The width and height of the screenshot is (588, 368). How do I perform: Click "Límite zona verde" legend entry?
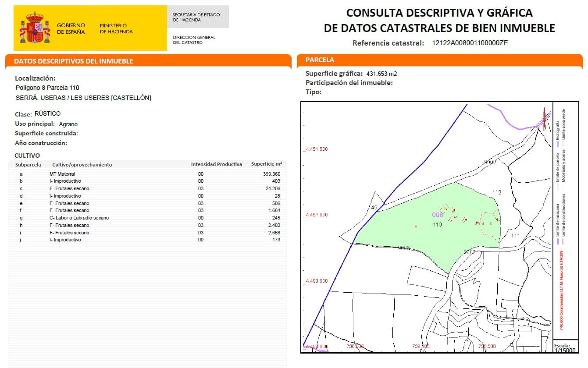[563, 124]
